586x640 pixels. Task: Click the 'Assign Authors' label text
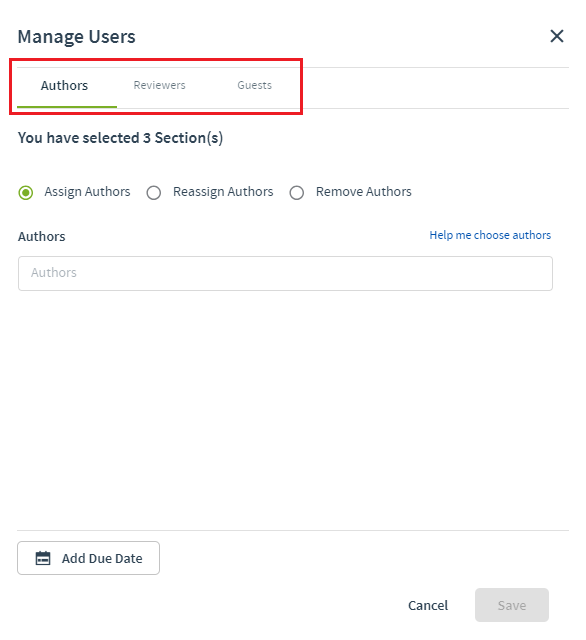click(87, 191)
